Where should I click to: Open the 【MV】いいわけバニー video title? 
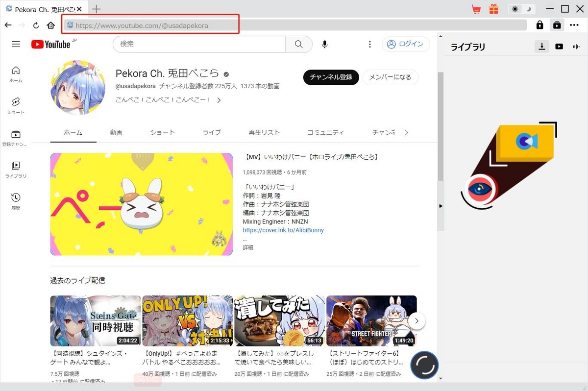click(x=311, y=157)
